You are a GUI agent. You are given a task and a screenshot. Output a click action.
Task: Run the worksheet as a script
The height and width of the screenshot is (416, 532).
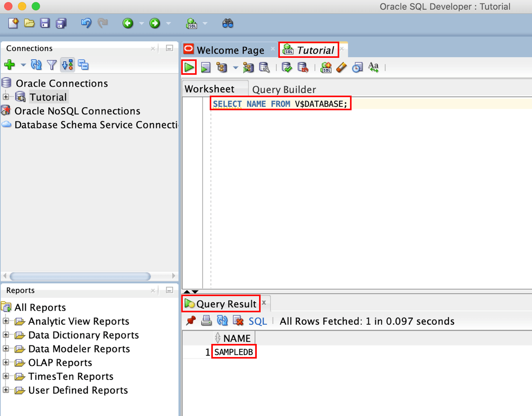[x=206, y=67]
